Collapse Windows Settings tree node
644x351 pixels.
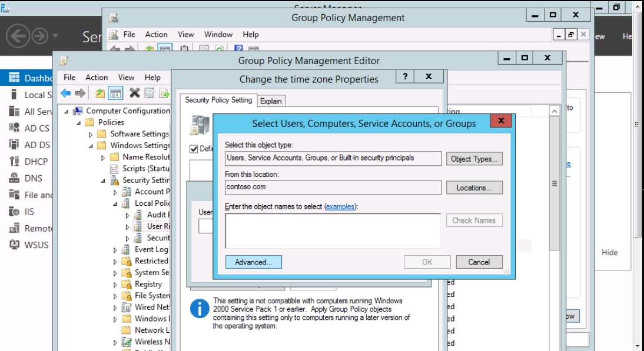[x=91, y=146]
